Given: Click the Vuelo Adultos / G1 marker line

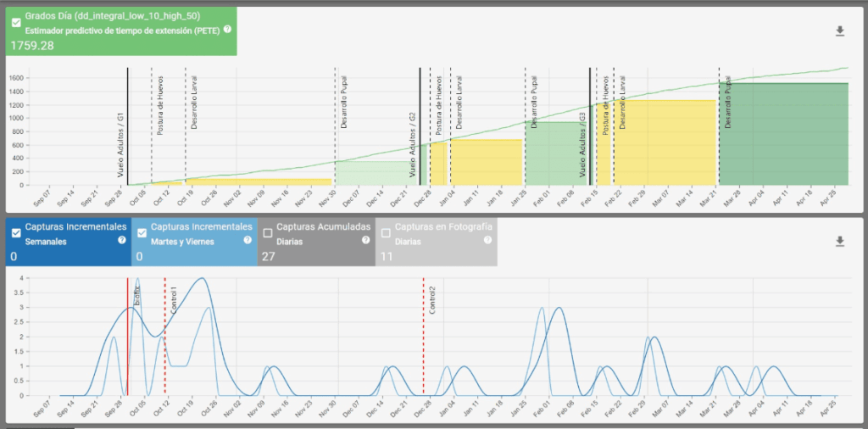Looking at the screenshot, I should point(127,127).
